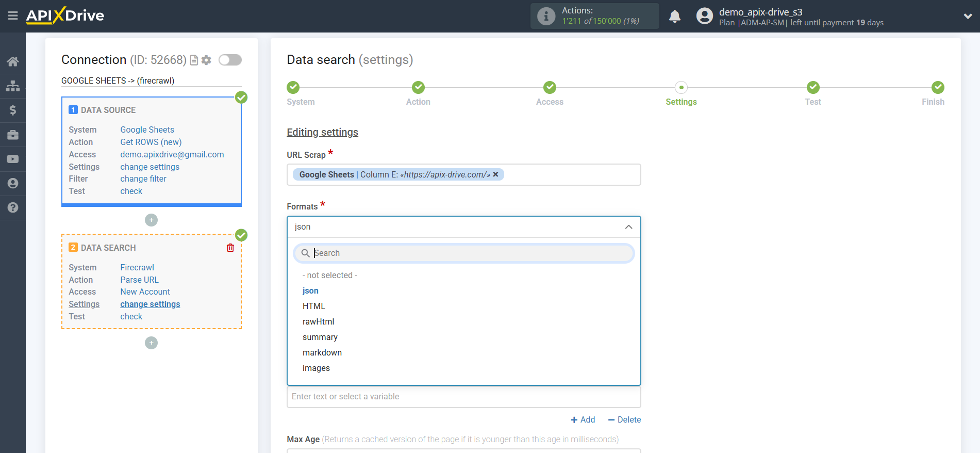Open the billing dollar sidebar icon
Viewport: 980px width, 453px height.
(x=13, y=110)
